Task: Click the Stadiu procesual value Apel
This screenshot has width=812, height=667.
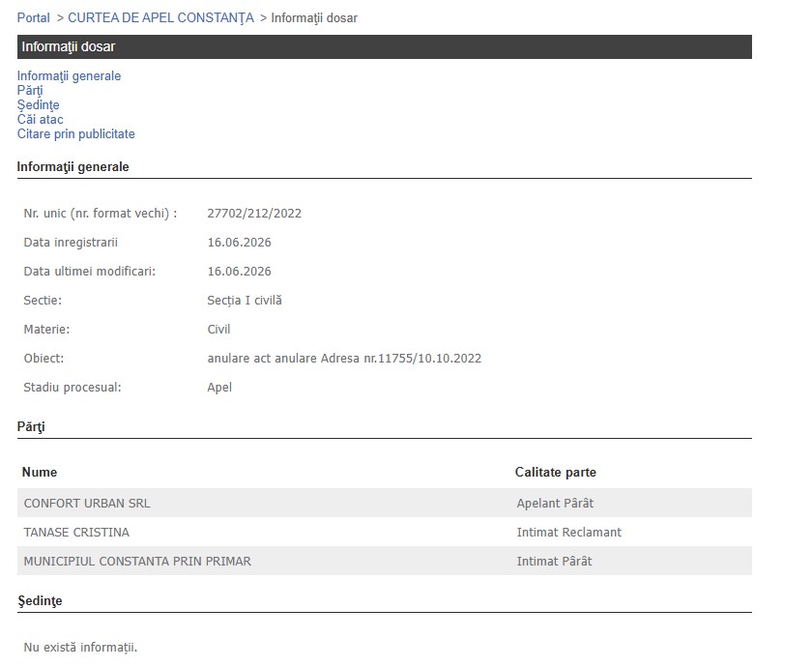Action: tap(219, 388)
